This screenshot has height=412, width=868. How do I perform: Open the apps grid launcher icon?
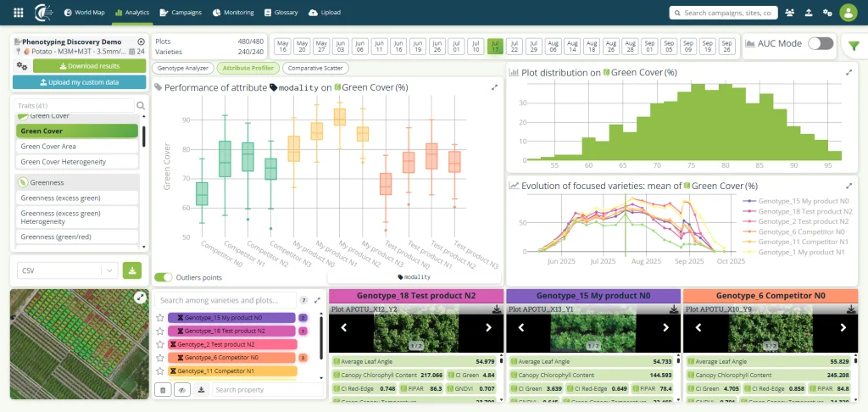point(19,12)
